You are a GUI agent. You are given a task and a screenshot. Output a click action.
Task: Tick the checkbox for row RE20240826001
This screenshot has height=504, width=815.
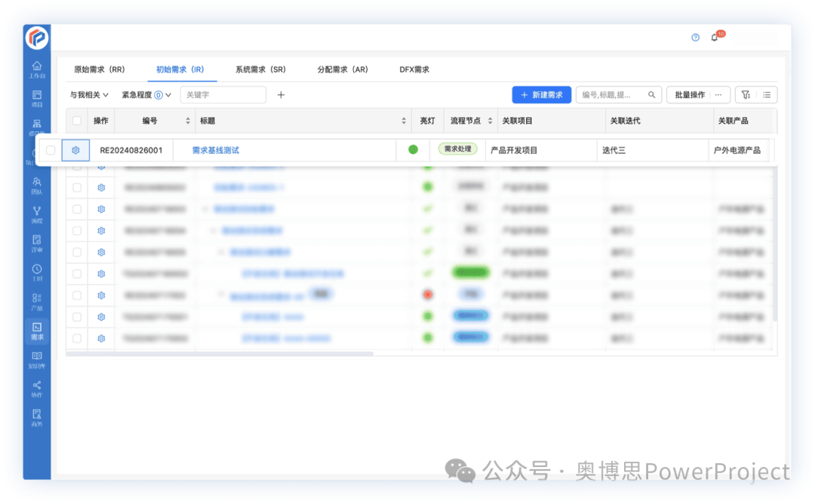[x=51, y=150]
